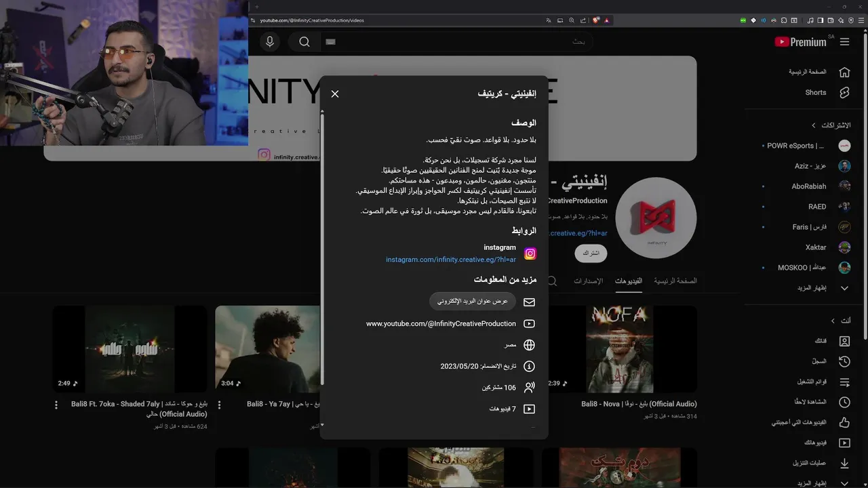The width and height of the screenshot is (868, 488).
Task: Click the show email address button
Action: point(473,301)
